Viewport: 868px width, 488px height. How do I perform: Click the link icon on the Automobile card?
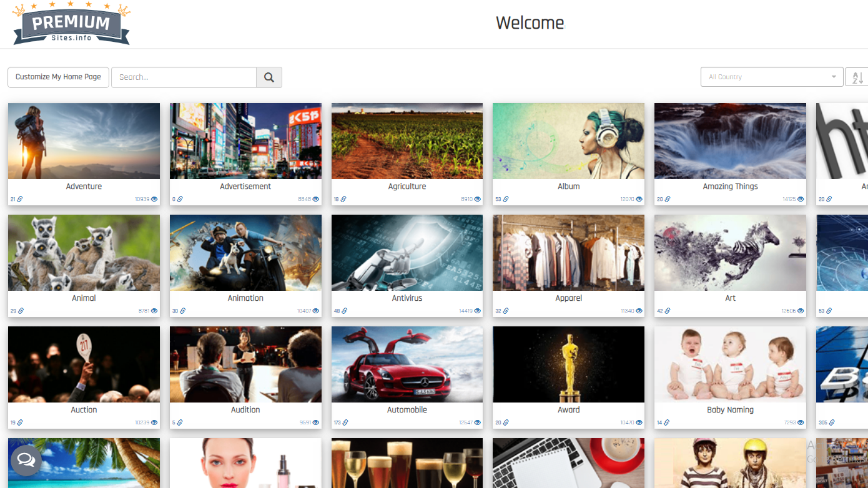(x=345, y=422)
